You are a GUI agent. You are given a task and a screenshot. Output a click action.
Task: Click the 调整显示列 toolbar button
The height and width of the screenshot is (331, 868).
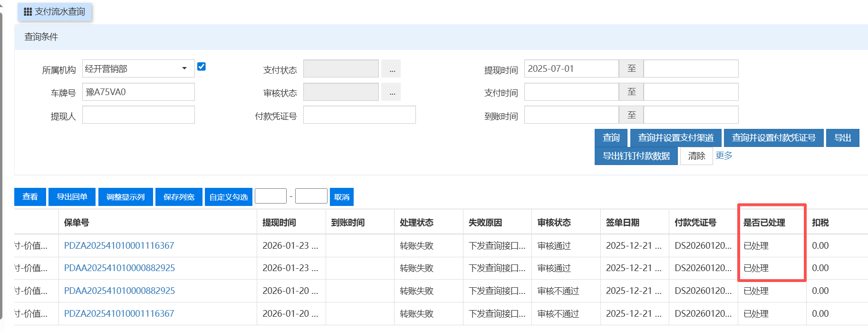click(x=125, y=197)
